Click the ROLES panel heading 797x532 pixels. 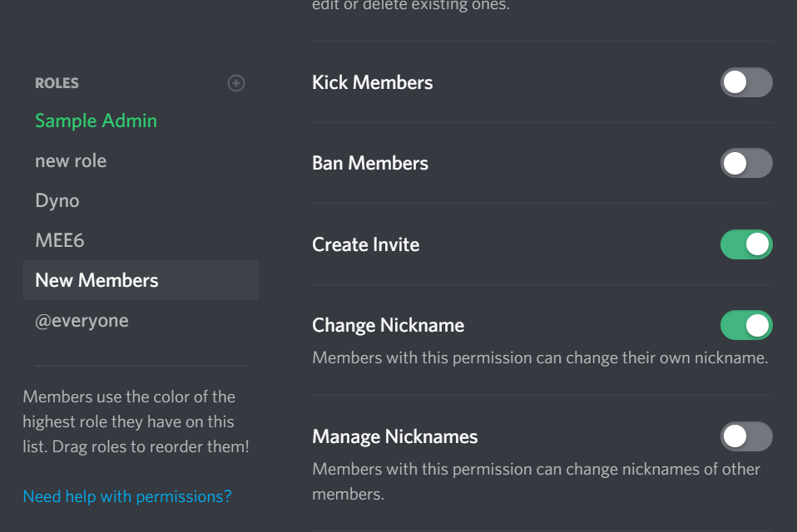57,83
